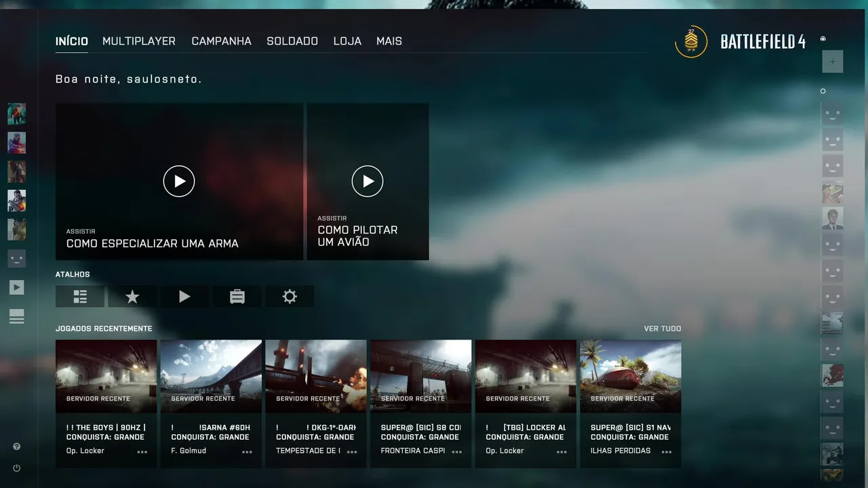This screenshot has height=488, width=868.
Task: Click the add friend plus button
Action: click(x=833, y=62)
